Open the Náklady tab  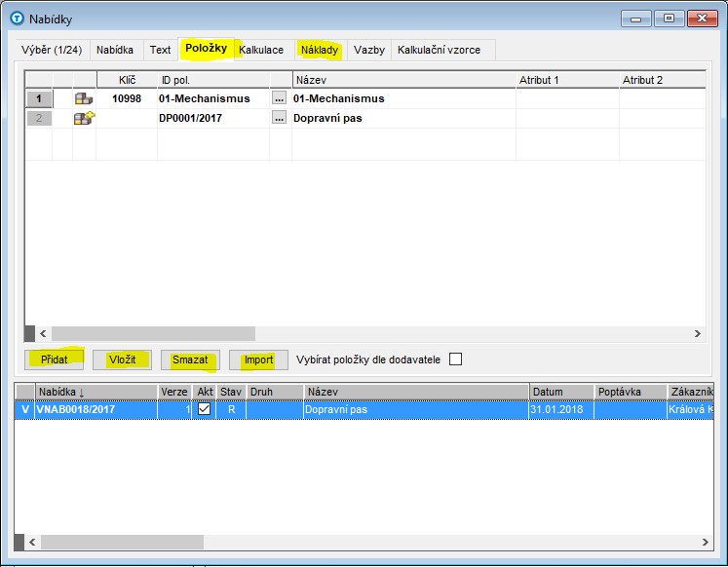[x=321, y=50]
